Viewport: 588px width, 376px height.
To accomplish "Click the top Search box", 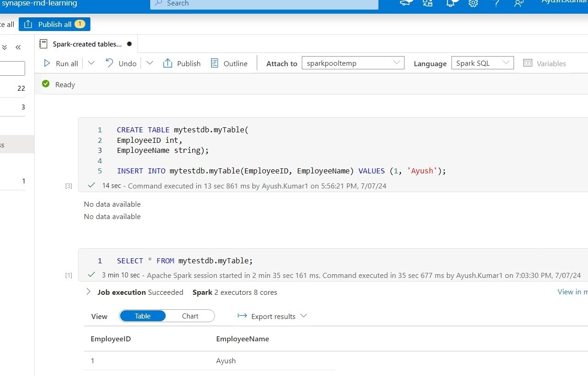I will pos(264,4).
